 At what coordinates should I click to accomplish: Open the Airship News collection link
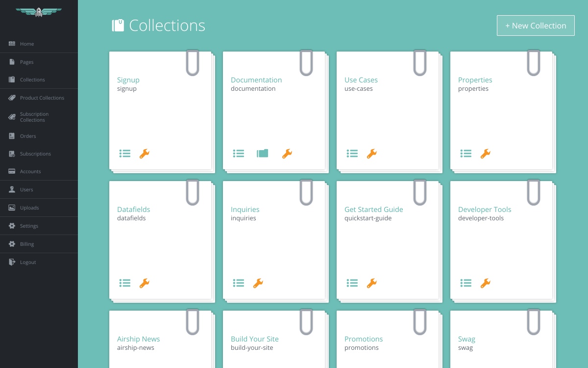pos(138,339)
